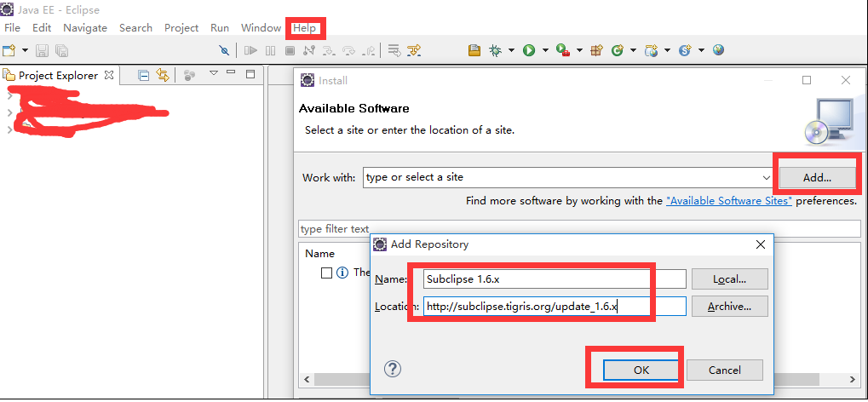The height and width of the screenshot is (402, 868).
Task: Click the Step Over icon
Action: tap(348, 51)
